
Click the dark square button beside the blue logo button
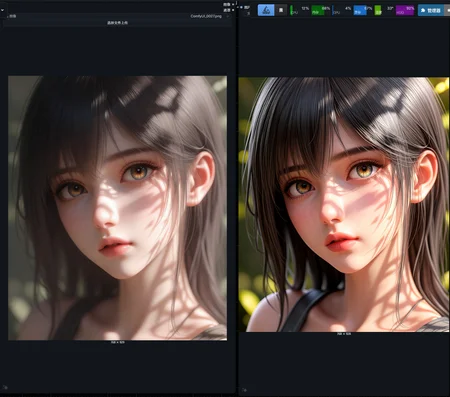click(281, 10)
